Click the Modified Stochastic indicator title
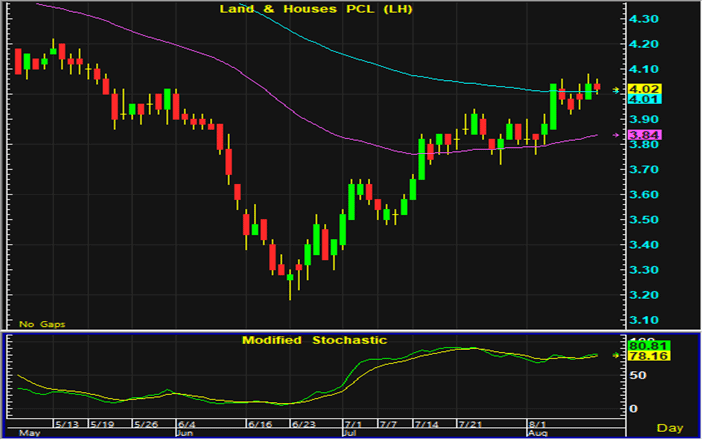The height and width of the screenshot is (440, 703). [x=314, y=340]
